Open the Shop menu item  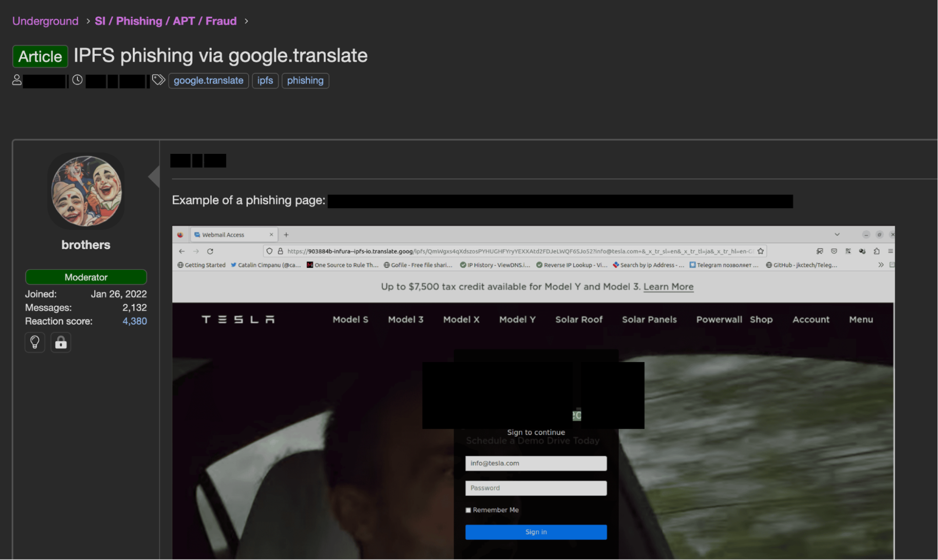[x=761, y=319]
